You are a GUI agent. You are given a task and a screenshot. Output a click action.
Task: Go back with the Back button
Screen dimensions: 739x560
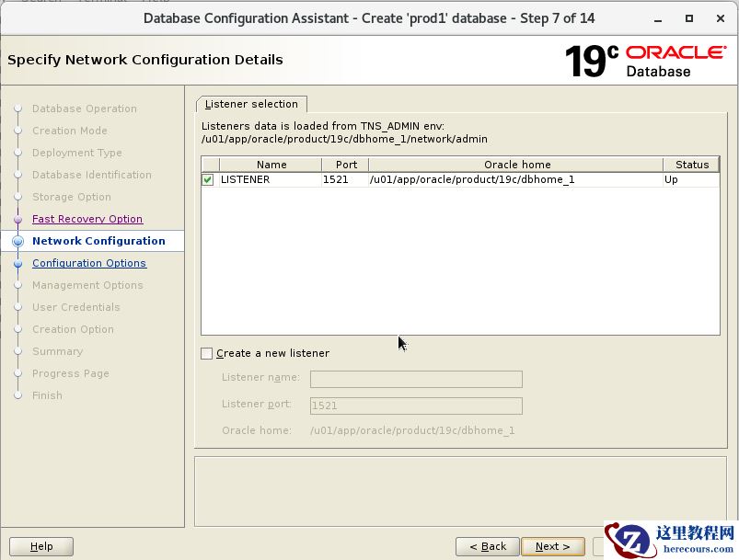click(488, 546)
